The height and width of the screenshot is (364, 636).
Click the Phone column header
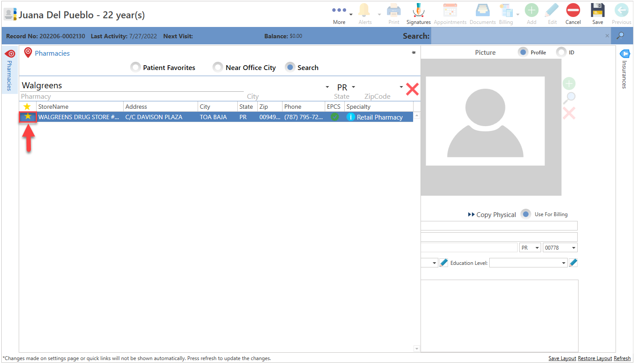coord(303,107)
